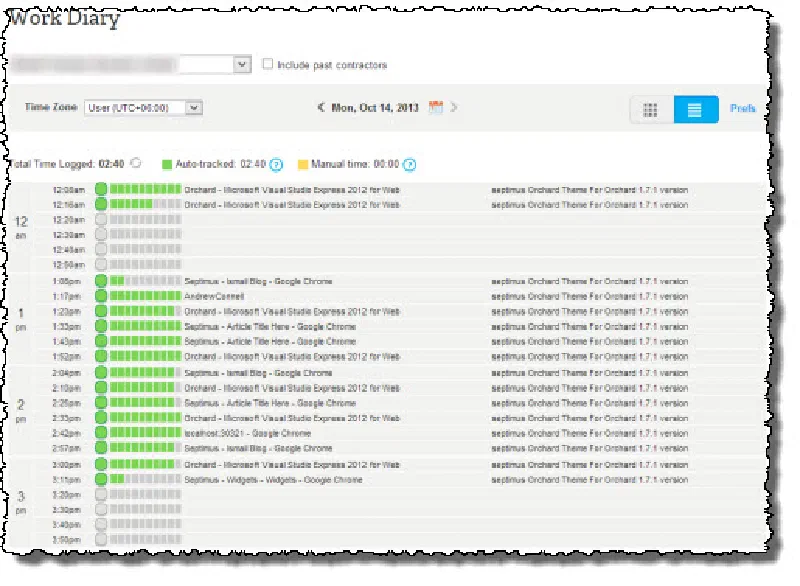The image size is (800, 586).
Task: Select the list view icon
Action: coord(695,110)
